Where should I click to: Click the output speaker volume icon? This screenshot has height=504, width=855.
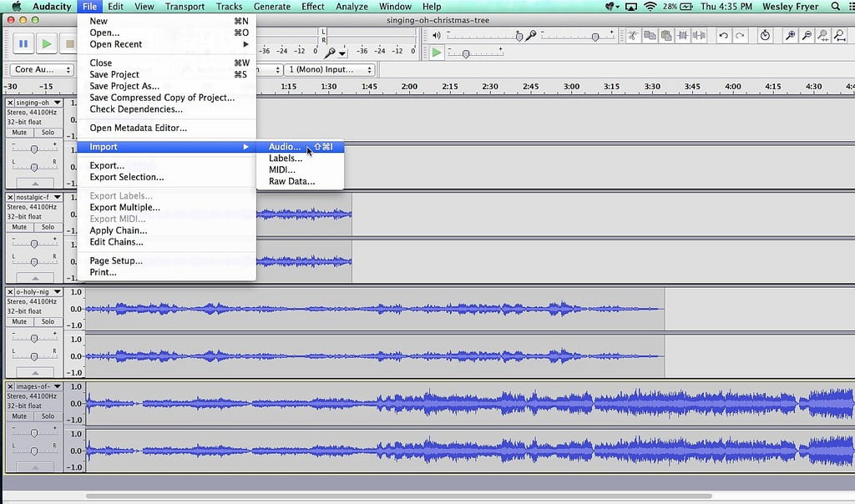(x=436, y=35)
